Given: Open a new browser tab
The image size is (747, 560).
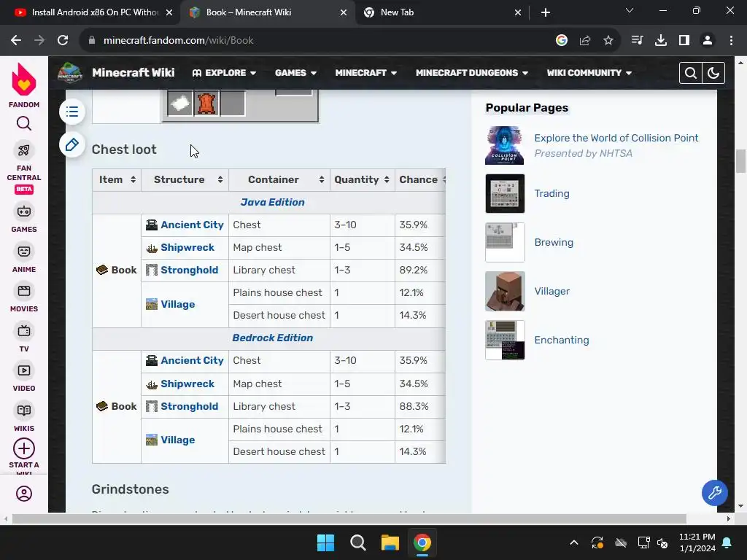Looking at the screenshot, I should click(x=546, y=12).
